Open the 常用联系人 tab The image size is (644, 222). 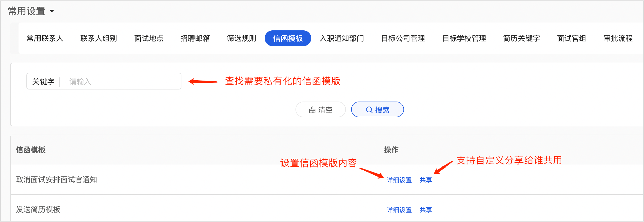pos(45,38)
